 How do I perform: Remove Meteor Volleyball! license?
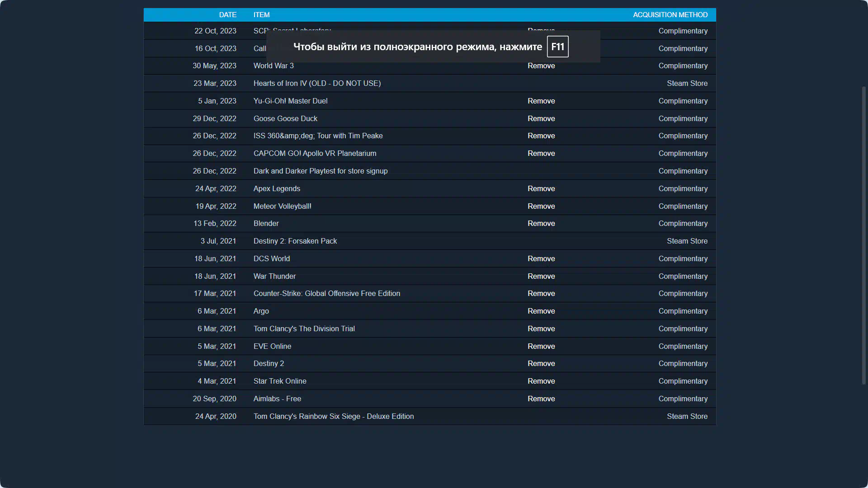click(541, 206)
